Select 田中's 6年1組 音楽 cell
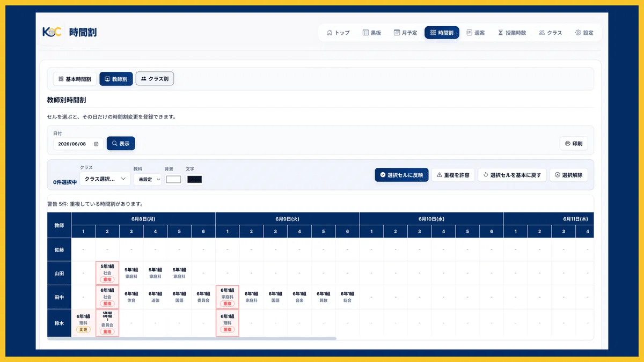This screenshot has height=362, width=644. click(299, 297)
